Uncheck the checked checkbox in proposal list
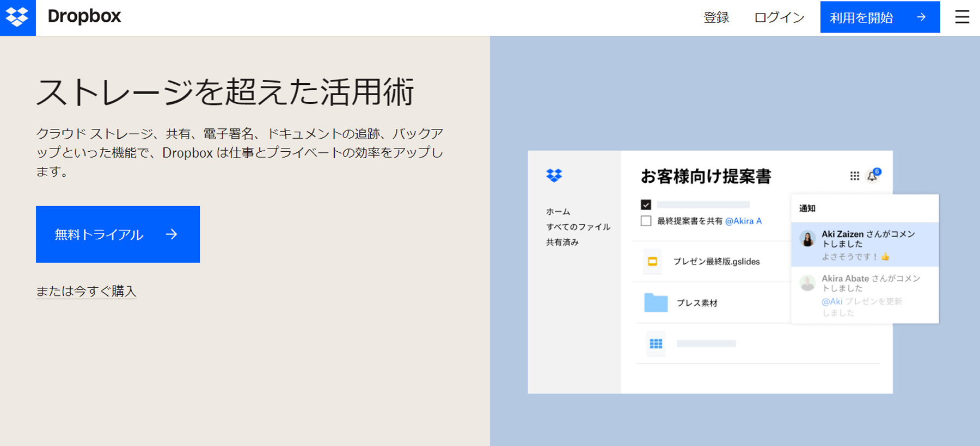 (x=646, y=205)
